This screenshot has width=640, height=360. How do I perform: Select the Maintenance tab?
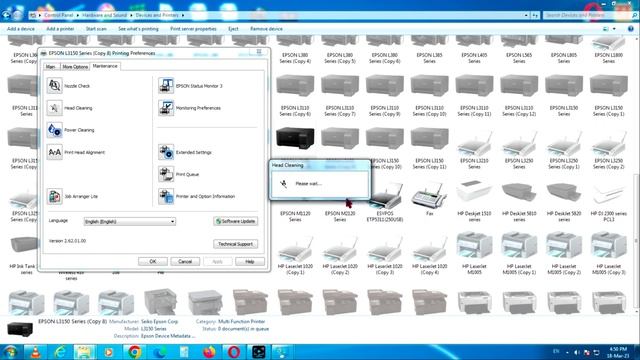(x=105, y=66)
